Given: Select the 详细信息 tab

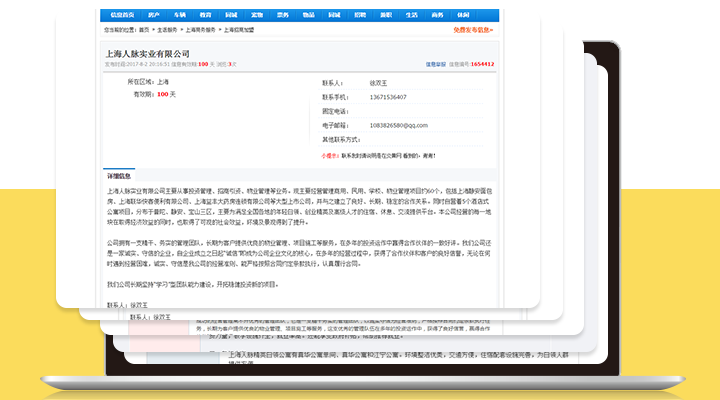Looking at the screenshot, I should pos(119,176).
